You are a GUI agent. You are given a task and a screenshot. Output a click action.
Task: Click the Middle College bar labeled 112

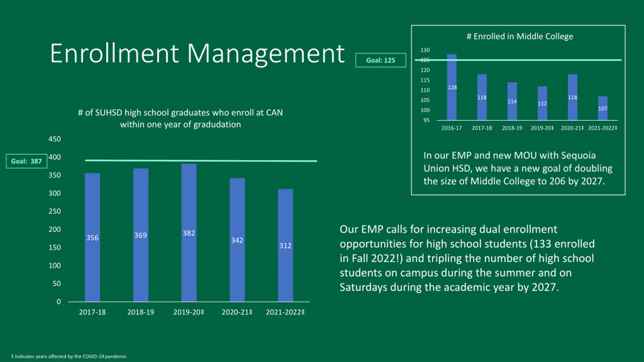click(542, 103)
